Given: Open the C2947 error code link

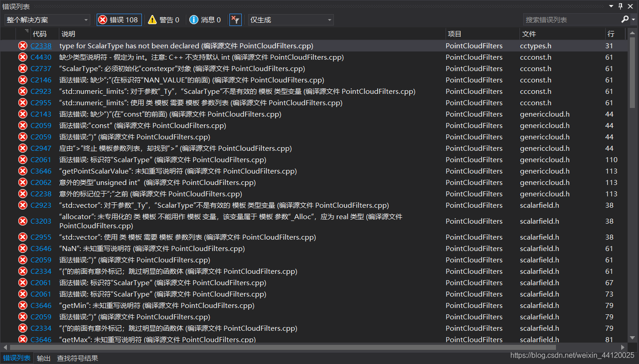Looking at the screenshot, I should 41,148.
